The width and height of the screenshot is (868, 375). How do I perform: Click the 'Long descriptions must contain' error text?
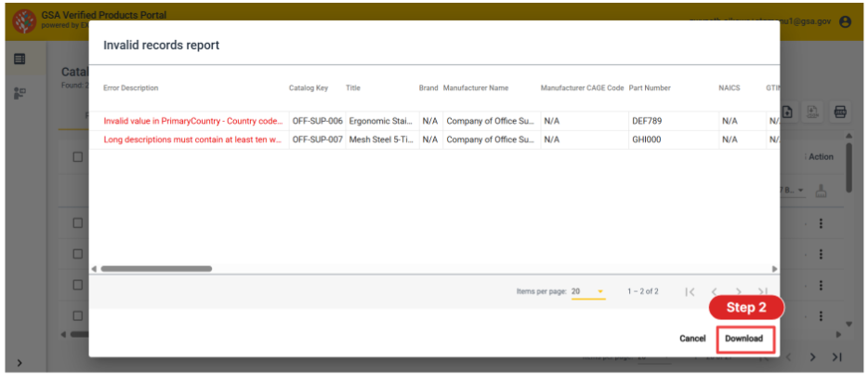tap(193, 140)
